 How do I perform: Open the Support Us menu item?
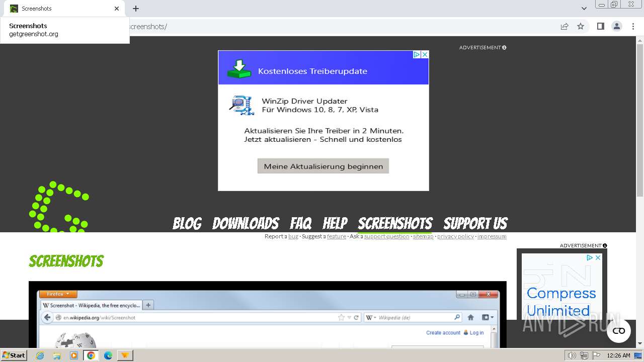click(475, 223)
